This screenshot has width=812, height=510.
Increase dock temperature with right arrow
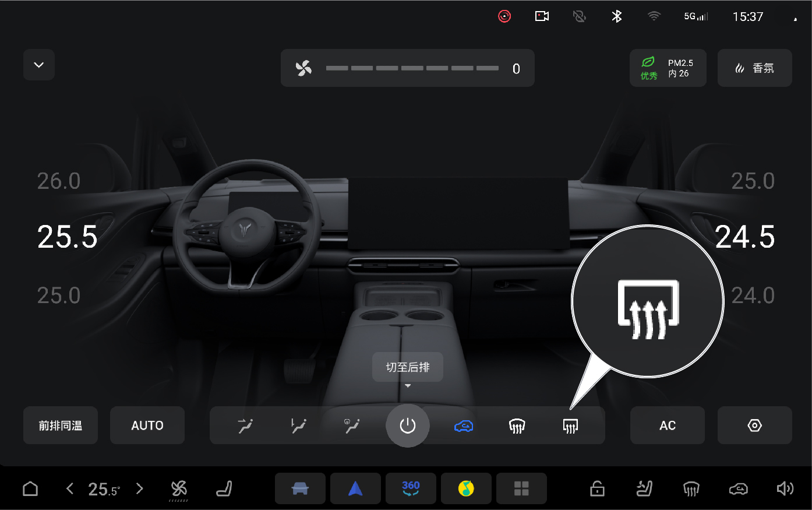coord(139,488)
